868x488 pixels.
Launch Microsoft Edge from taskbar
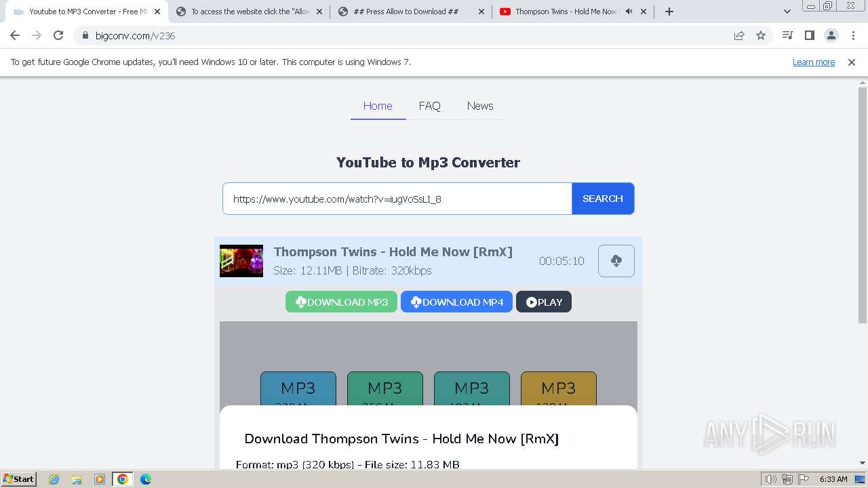click(x=146, y=479)
